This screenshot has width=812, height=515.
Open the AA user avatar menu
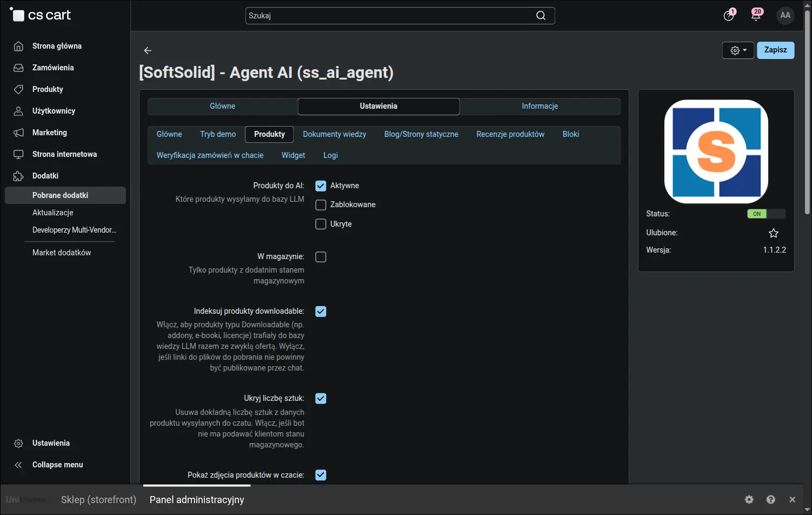(x=786, y=15)
